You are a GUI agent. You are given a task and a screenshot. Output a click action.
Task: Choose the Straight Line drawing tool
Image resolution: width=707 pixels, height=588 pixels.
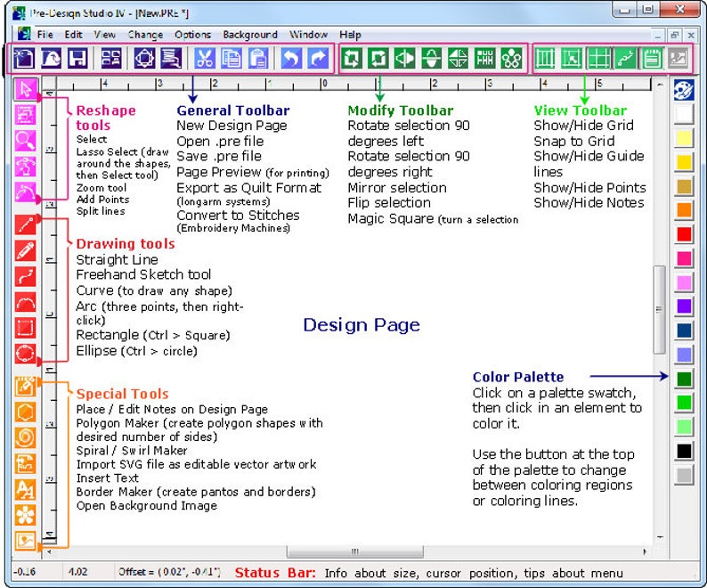pos(25,225)
